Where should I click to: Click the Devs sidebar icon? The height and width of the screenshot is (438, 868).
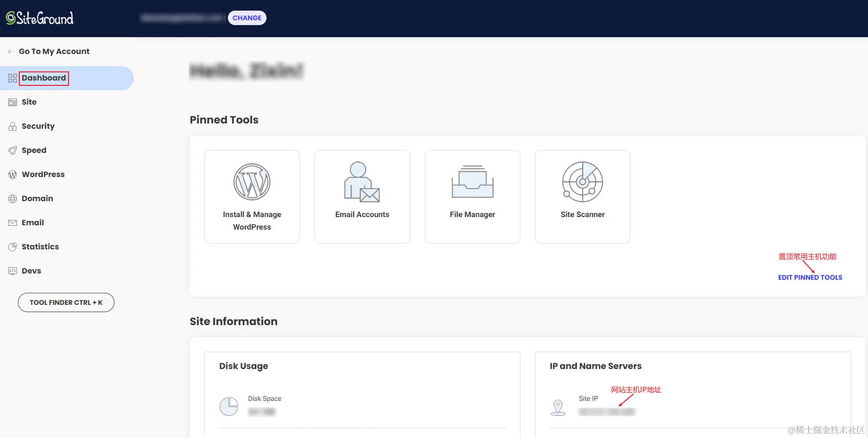point(12,271)
